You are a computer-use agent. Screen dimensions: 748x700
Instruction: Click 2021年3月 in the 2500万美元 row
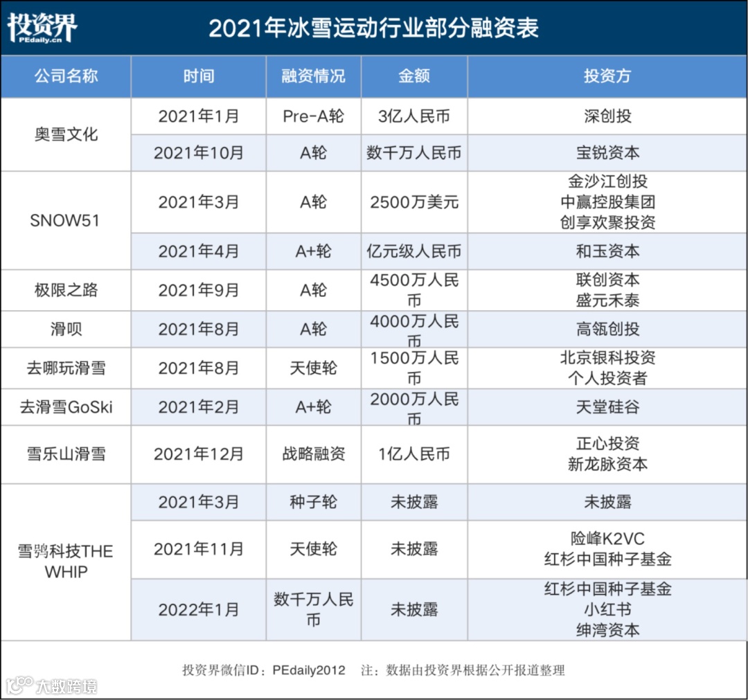[x=199, y=202]
